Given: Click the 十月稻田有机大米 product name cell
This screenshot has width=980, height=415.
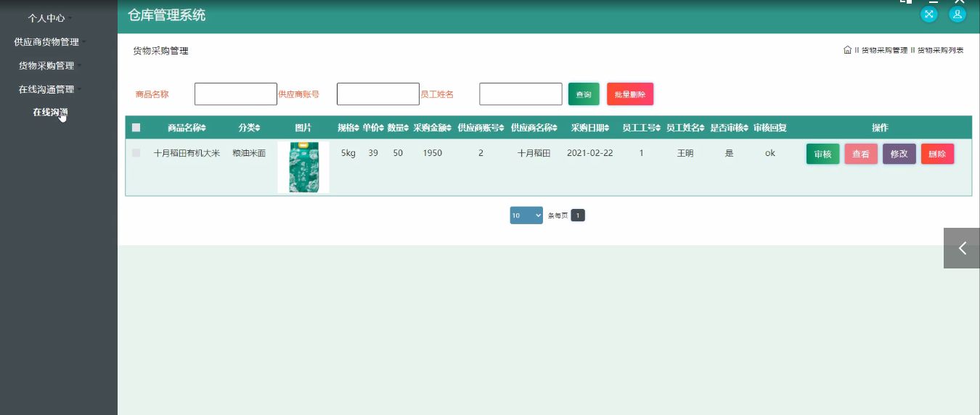Looking at the screenshot, I should click(187, 153).
